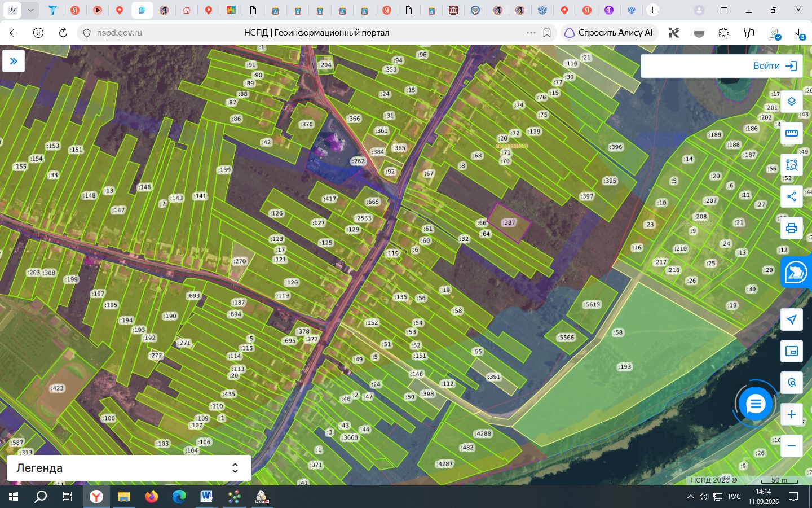
Task: Go back to the previous page
Action: 14,33
